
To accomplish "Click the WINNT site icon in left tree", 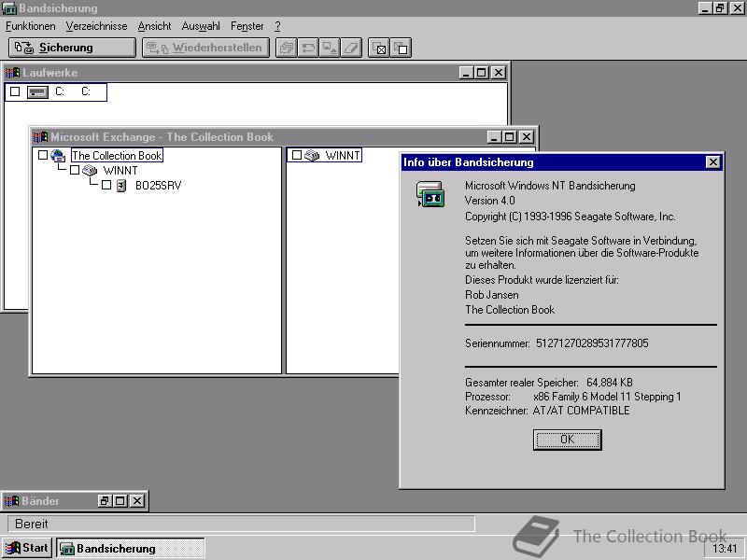I will coord(90,170).
